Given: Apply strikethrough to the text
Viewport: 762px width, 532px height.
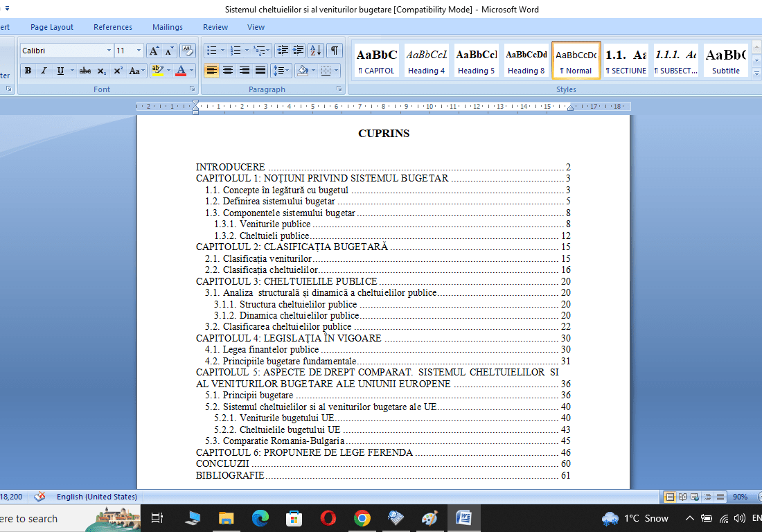Looking at the screenshot, I should 85,71.
